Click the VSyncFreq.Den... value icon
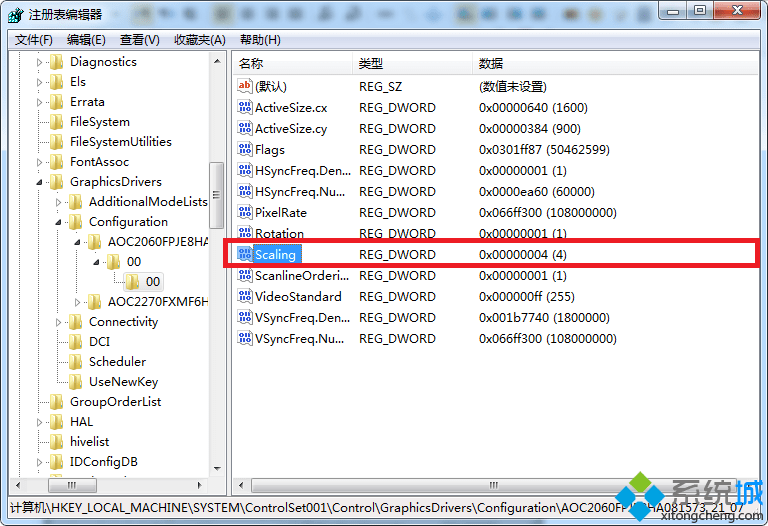Viewport: 768px width, 526px height. pyautogui.click(x=245, y=317)
